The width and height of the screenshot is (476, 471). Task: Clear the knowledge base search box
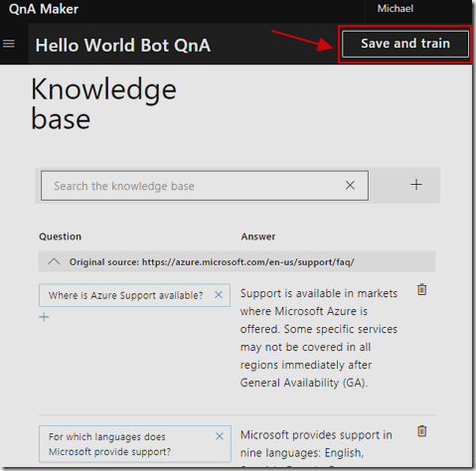(x=350, y=185)
